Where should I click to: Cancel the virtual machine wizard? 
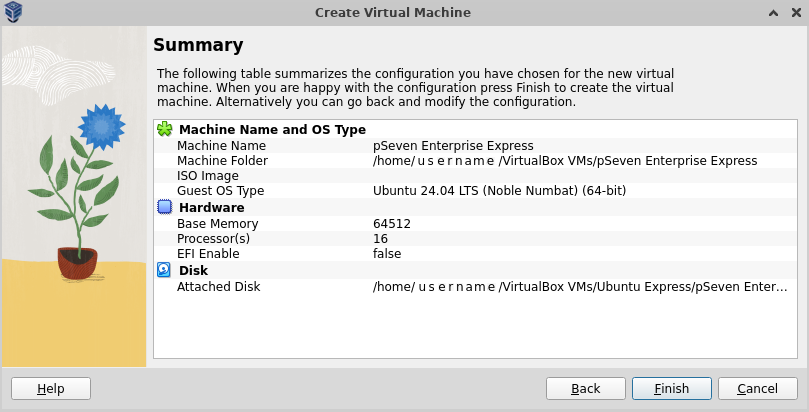[x=756, y=388]
